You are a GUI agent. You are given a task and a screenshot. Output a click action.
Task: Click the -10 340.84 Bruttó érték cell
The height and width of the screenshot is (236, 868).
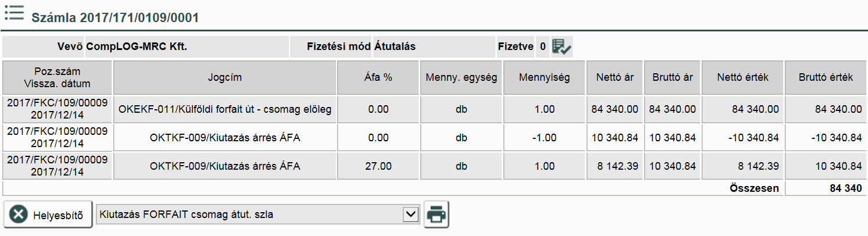tap(826, 138)
